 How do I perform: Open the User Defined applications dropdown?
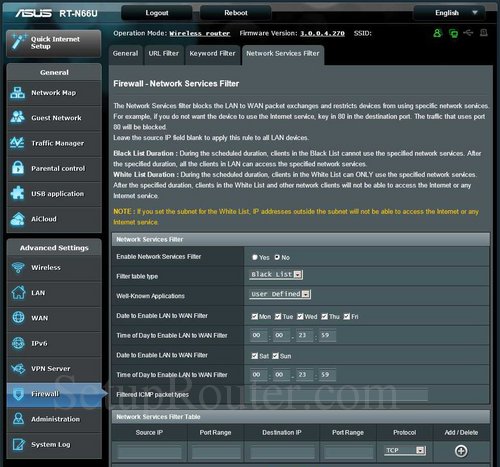pos(280,294)
